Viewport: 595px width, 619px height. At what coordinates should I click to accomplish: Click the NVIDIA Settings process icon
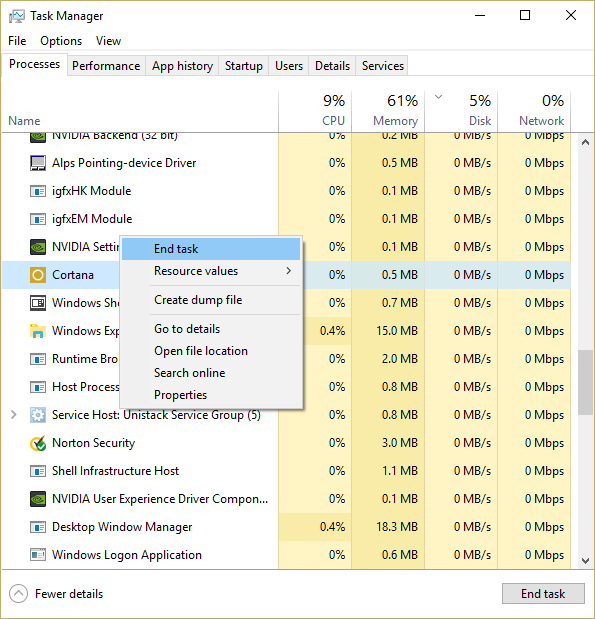click(38, 247)
